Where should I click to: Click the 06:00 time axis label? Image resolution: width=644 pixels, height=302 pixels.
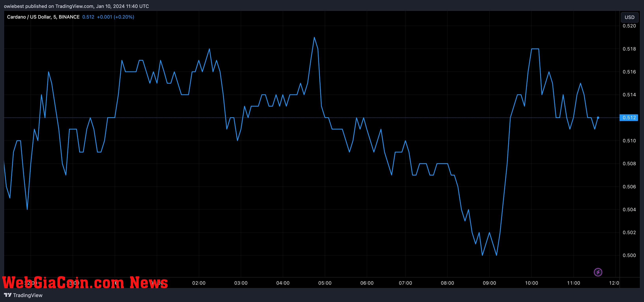point(367,283)
